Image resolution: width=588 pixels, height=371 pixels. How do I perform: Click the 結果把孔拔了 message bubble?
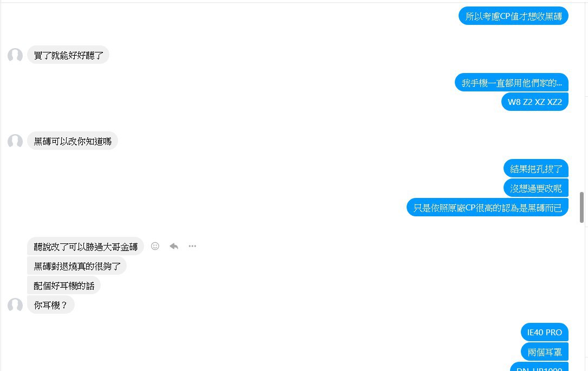point(536,169)
